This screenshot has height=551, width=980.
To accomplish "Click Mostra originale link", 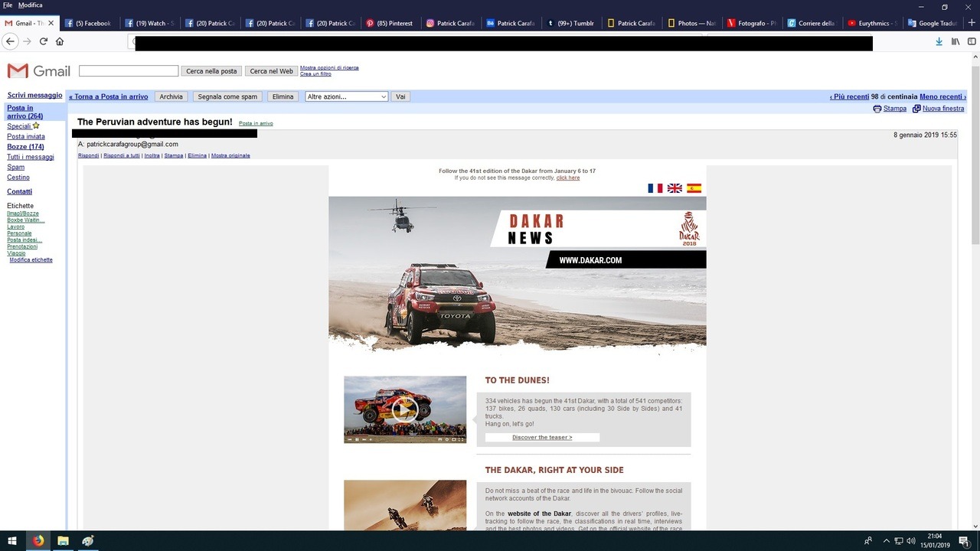I will (x=230, y=155).
